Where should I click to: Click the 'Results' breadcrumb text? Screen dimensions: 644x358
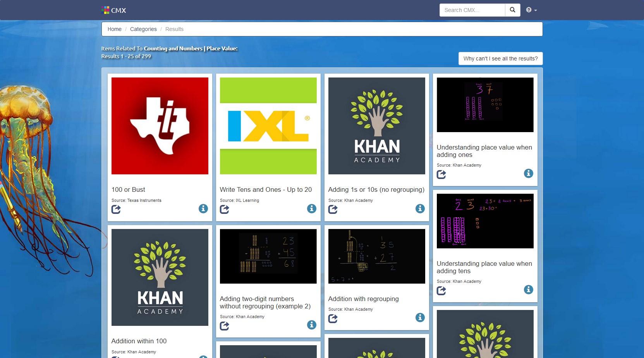click(174, 29)
